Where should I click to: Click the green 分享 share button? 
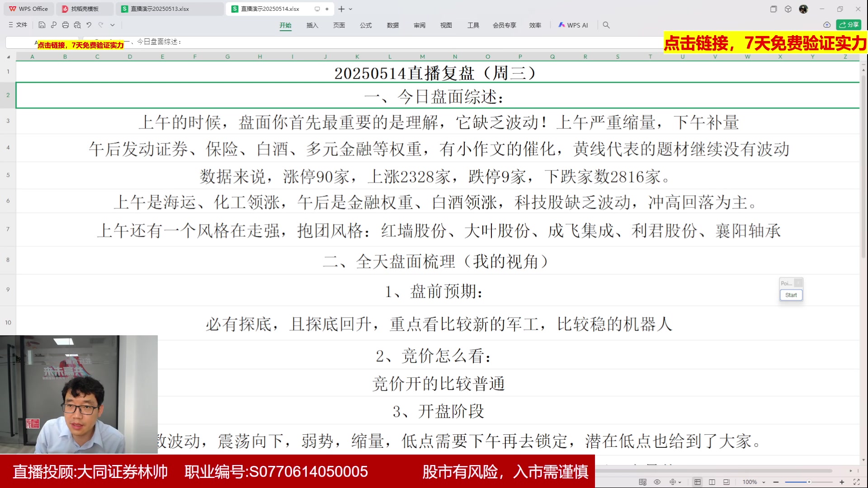click(x=849, y=25)
